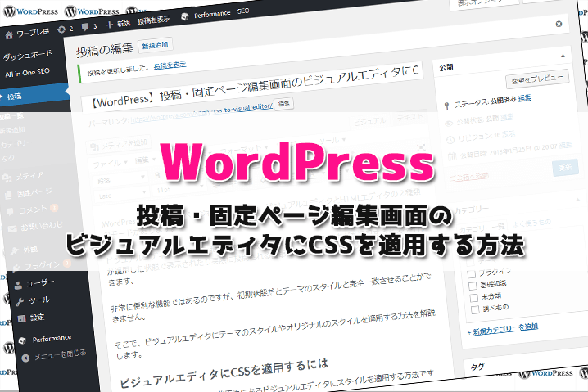
Task: Open コメント in the sidebar
Action: (33, 210)
